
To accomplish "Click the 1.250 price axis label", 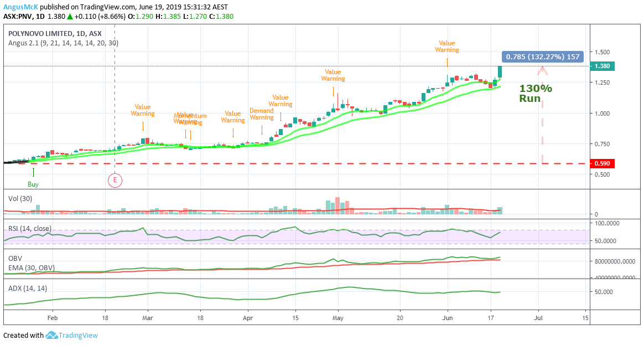I will (x=602, y=83).
